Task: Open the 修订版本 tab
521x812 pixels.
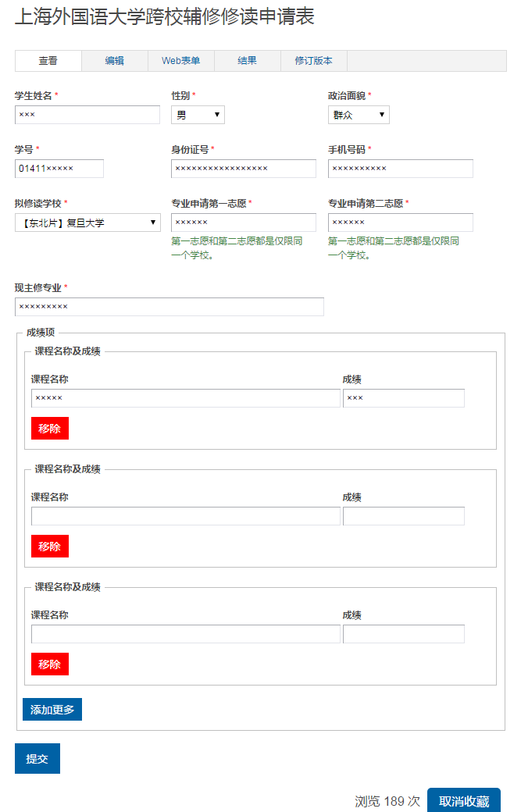Action: click(x=313, y=61)
